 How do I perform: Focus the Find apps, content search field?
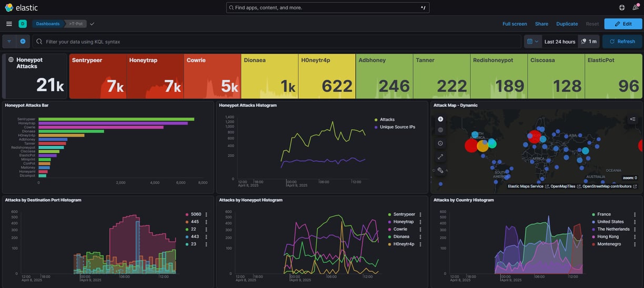click(328, 7)
